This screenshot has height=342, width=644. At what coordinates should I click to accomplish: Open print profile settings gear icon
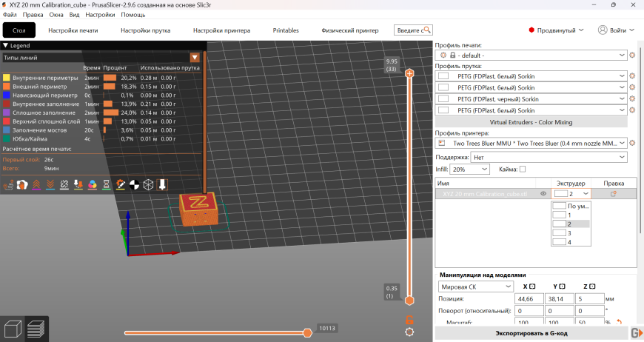point(632,55)
